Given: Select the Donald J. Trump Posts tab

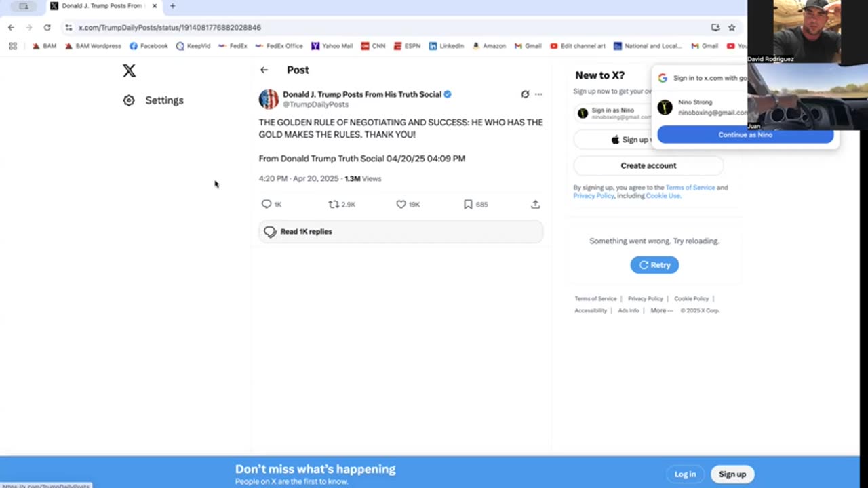Looking at the screenshot, I should (x=104, y=6).
